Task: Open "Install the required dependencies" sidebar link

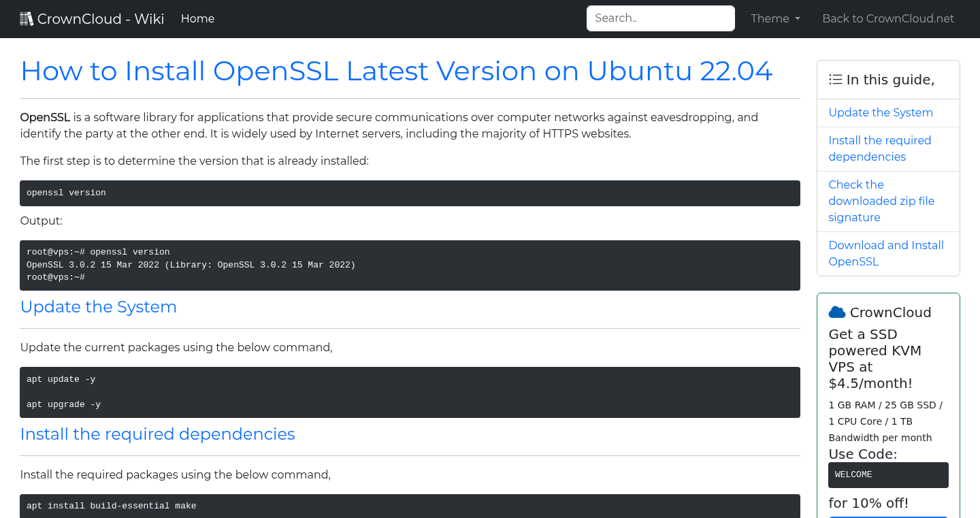Action: pos(880,148)
